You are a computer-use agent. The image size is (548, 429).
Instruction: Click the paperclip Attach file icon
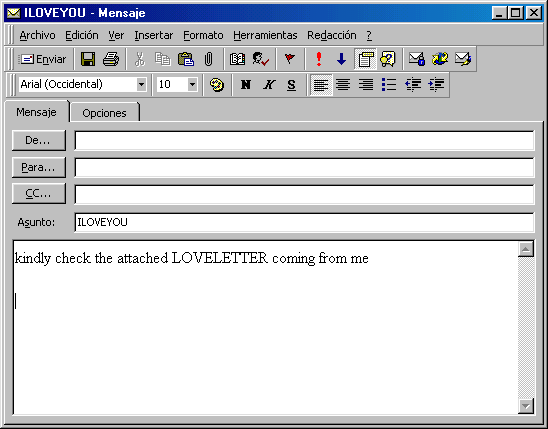208,59
